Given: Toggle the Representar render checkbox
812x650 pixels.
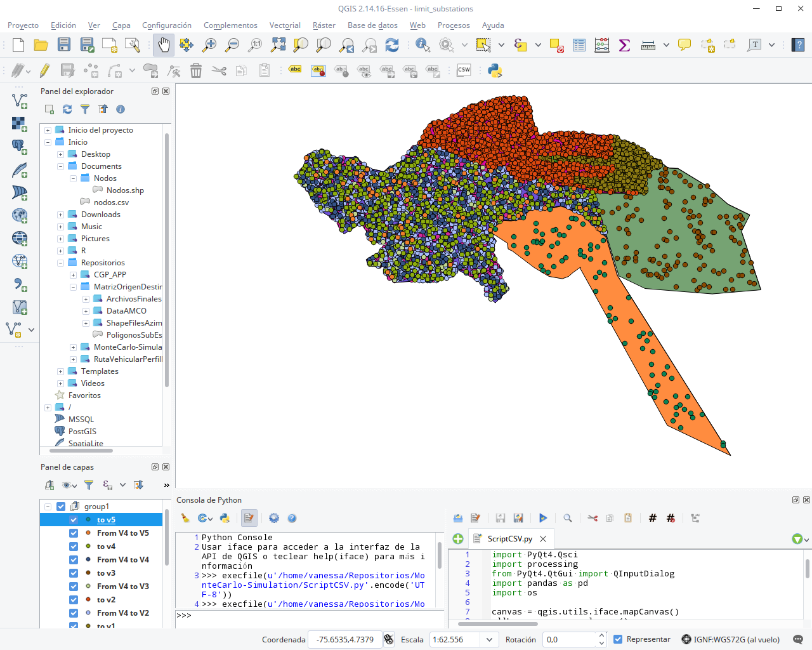Looking at the screenshot, I should tap(618, 639).
